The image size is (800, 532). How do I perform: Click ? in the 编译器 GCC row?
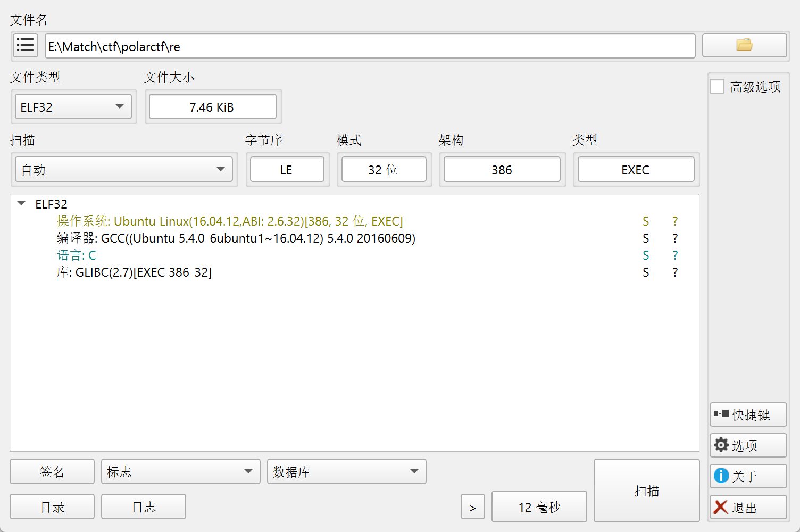pyautogui.click(x=675, y=238)
